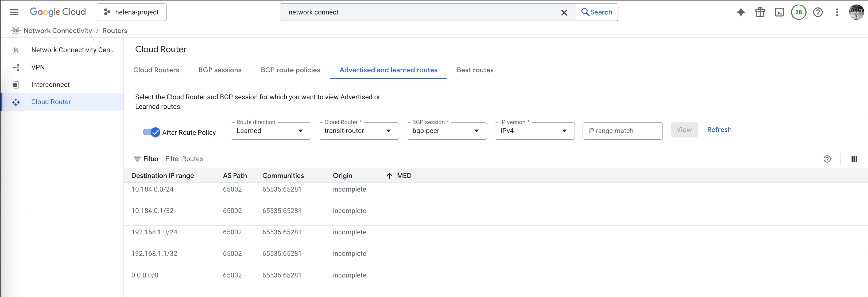Open column display options icon
The width and height of the screenshot is (868, 297).
click(x=854, y=159)
